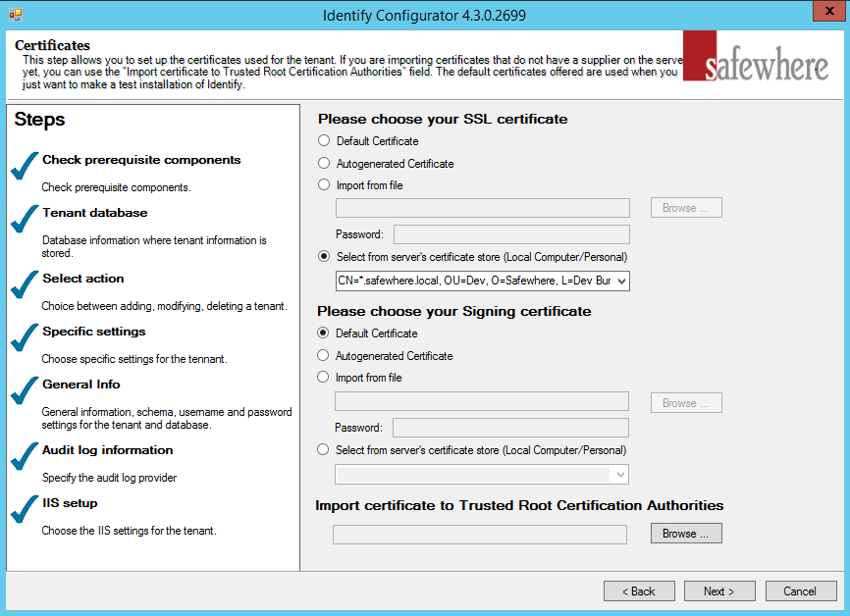The image size is (850, 616).
Task: Click Browse for Trusted Root certificate
Action: click(686, 533)
